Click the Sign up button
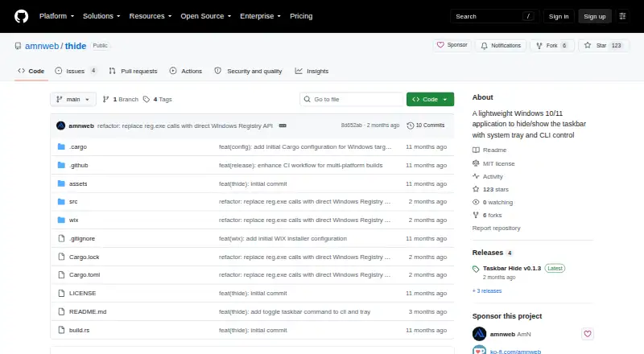 point(595,16)
